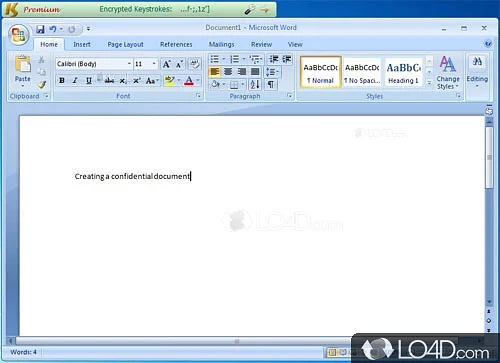Justify the paragraph text
Screen dimensions: 500x363
255,72
